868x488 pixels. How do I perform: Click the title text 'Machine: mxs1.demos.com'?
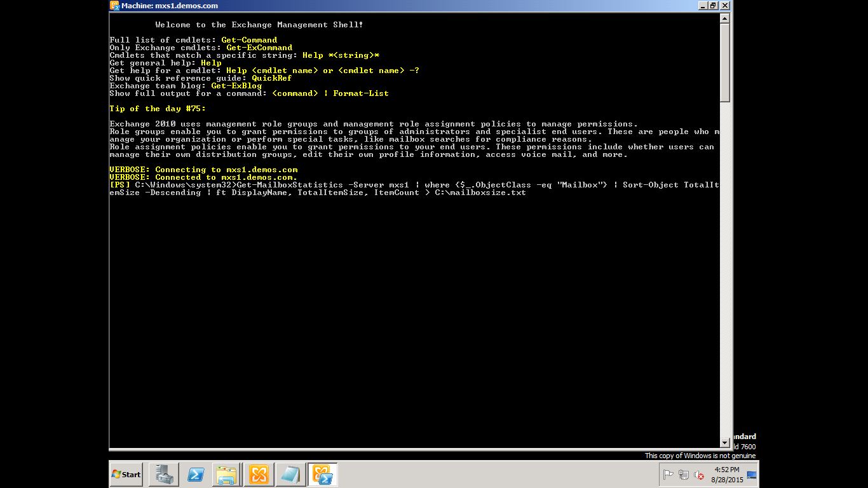pyautogui.click(x=169, y=6)
